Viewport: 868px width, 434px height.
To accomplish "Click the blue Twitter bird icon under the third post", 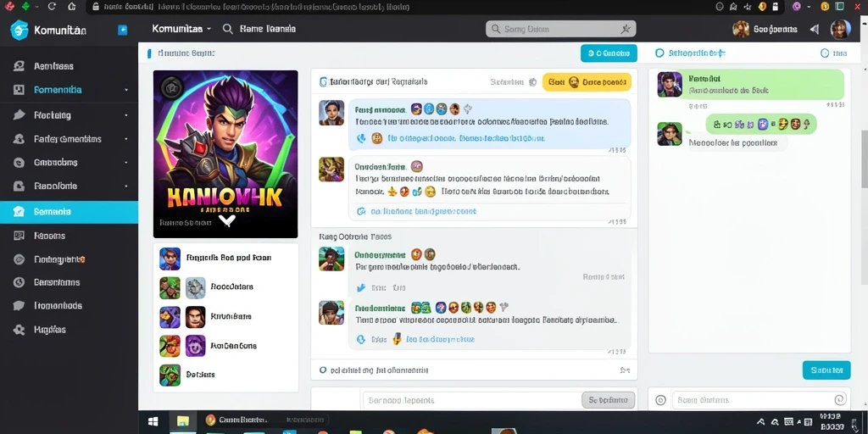I will coord(361,288).
